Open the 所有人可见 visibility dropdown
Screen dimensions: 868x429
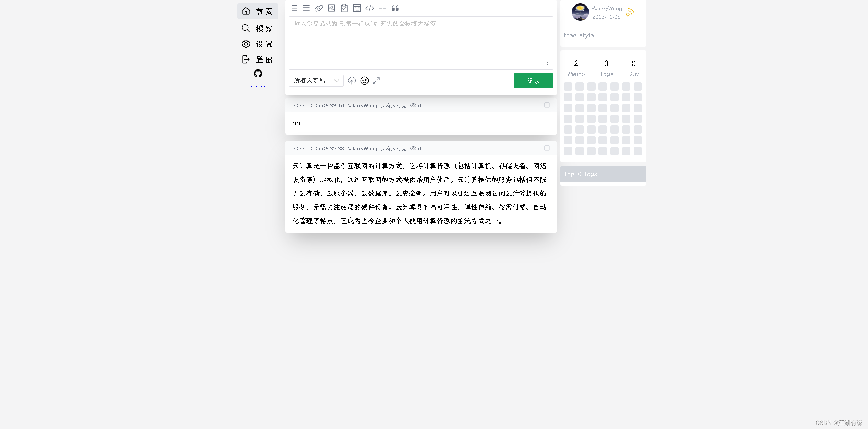(316, 81)
